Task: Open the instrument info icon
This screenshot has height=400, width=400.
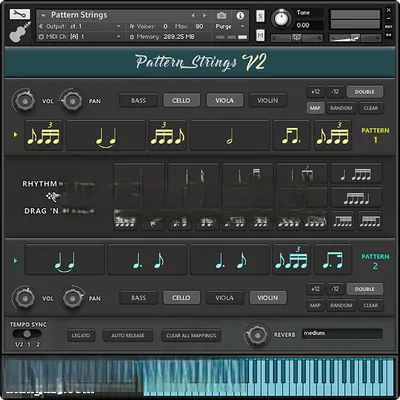Action: point(240,15)
